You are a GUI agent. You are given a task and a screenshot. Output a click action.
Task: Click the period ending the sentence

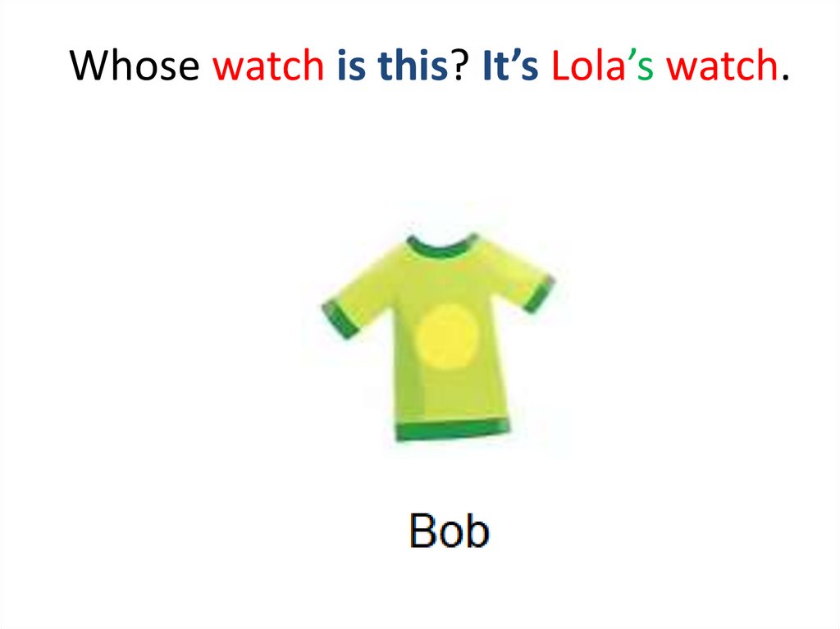785,77
